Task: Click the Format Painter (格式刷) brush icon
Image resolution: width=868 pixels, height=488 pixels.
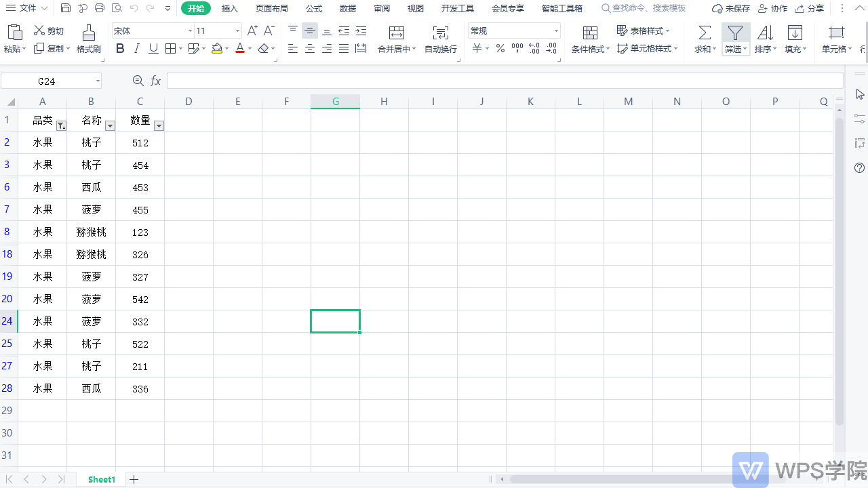Action: pyautogui.click(x=88, y=33)
